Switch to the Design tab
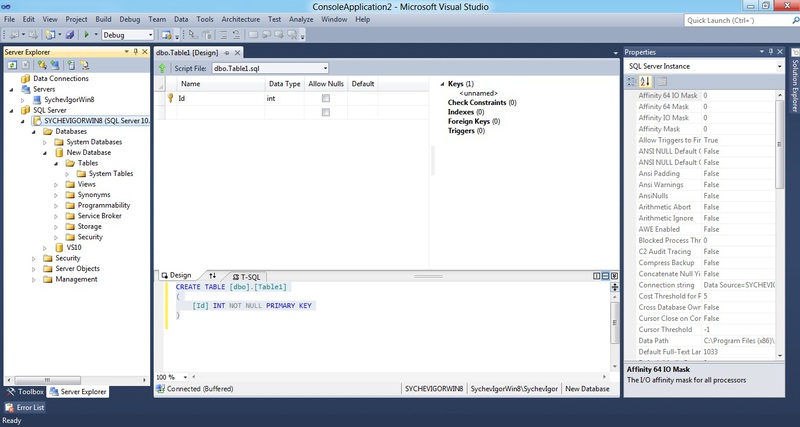 [177, 275]
